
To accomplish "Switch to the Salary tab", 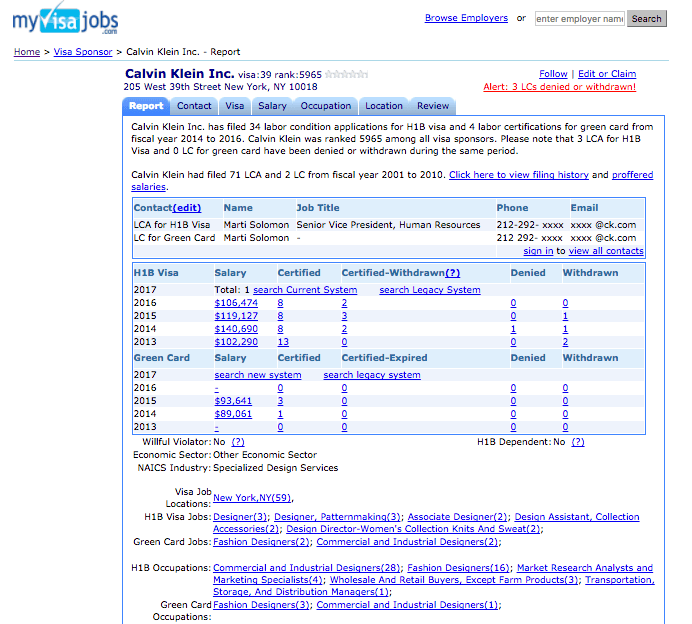I will point(272,106).
